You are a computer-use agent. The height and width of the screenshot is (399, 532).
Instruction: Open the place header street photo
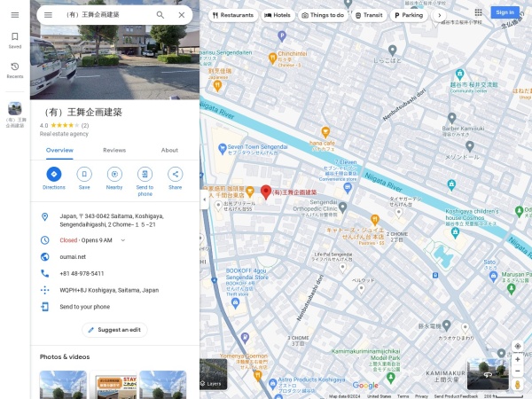point(115,61)
